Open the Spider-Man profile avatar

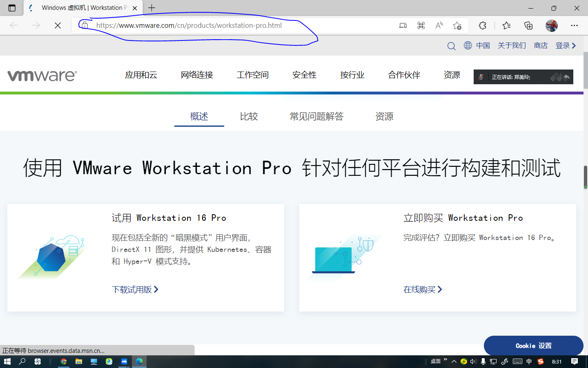[552, 25]
